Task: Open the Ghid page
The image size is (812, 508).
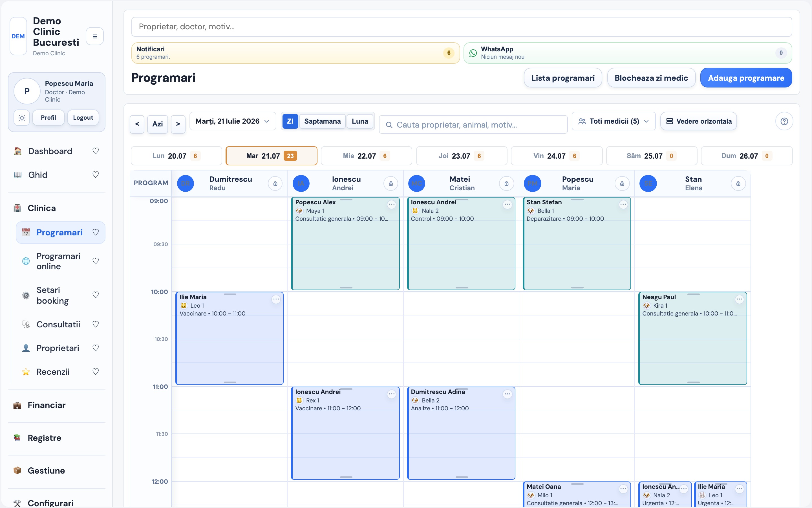Action: [37, 175]
